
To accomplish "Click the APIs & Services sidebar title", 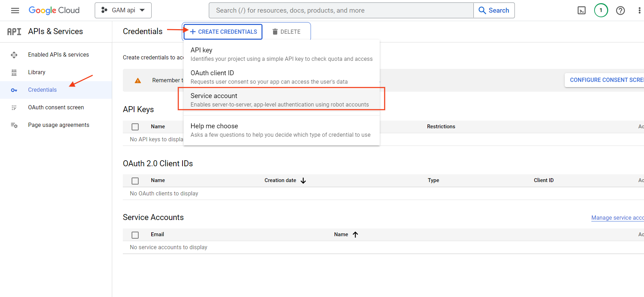I will click(x=55, y=32).
